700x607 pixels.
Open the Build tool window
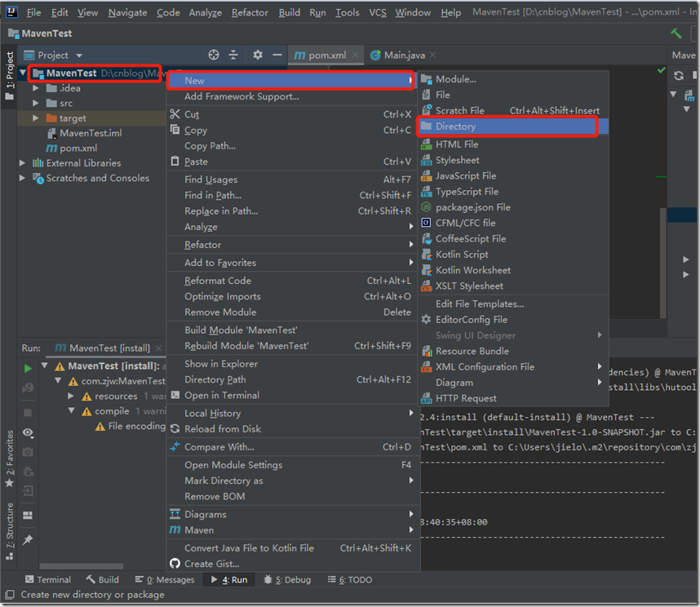(102, 580)
